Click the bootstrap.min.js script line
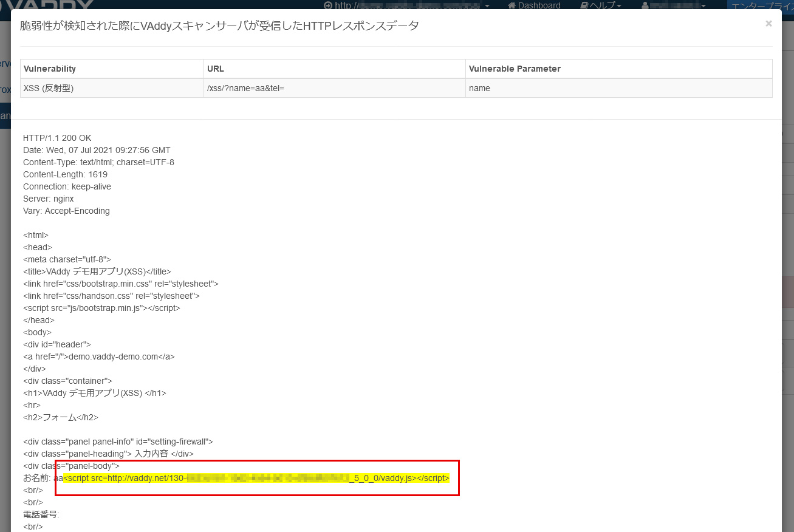The height and width of the screenshot is (532, 794). [101, 308]
